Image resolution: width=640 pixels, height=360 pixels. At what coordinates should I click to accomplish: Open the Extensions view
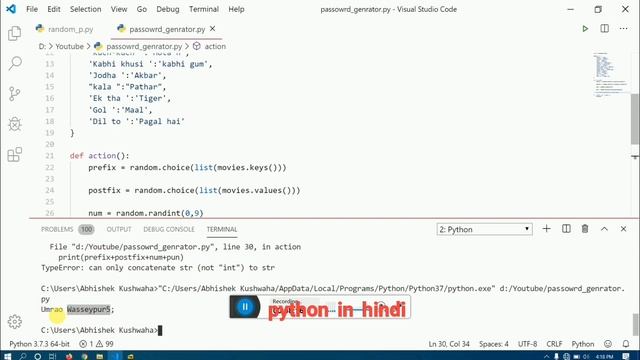(15, 155)
